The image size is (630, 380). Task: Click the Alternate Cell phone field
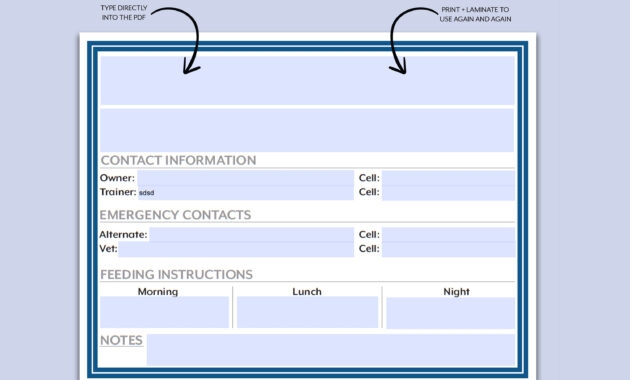tap(448, 235)
